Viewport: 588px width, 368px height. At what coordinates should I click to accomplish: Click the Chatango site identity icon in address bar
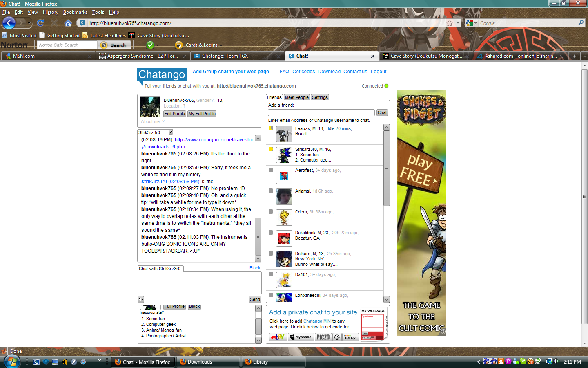pos(82,23)
